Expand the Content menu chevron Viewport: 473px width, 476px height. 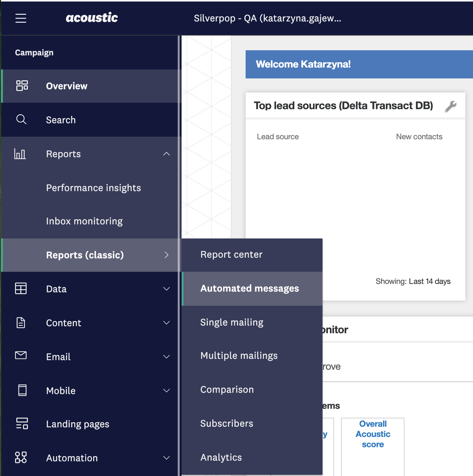(167, 323)
